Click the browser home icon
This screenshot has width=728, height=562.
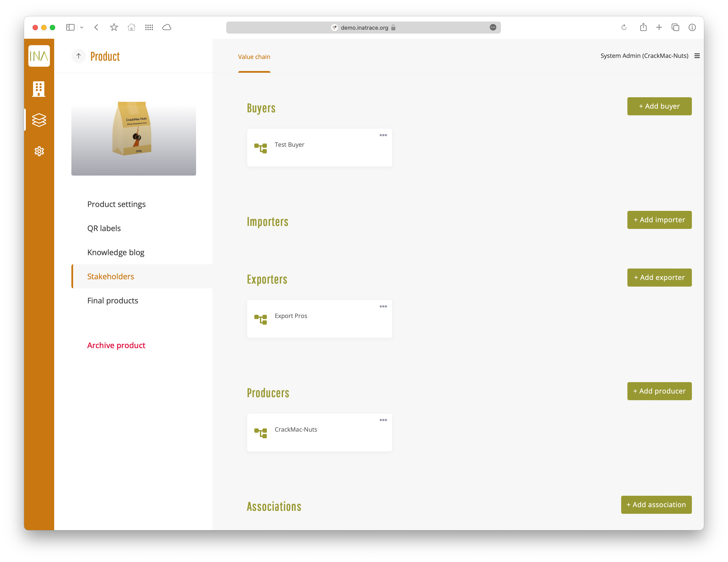pyautogui.click(x=132, y=27)
